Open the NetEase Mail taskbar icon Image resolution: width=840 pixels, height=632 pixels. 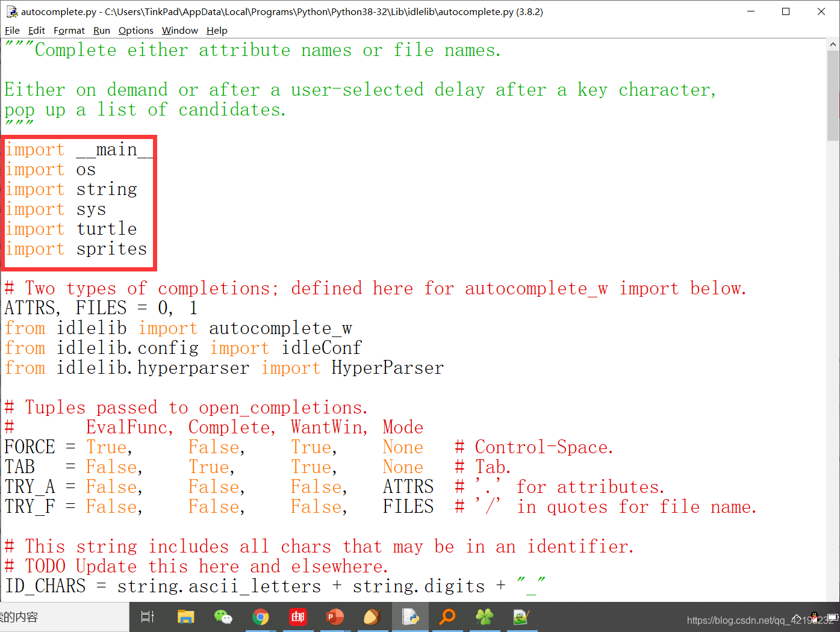[x=297, y=617]
